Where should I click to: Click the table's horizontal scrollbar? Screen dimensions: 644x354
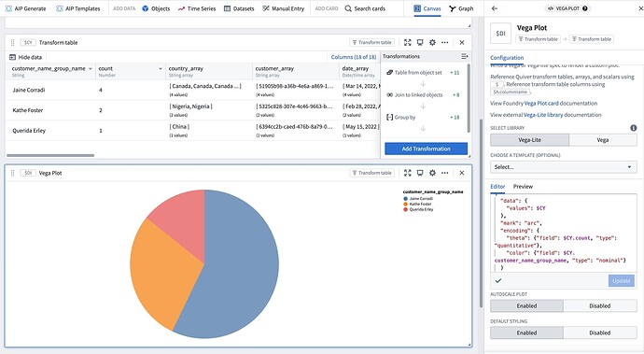(x=50, y=155)
